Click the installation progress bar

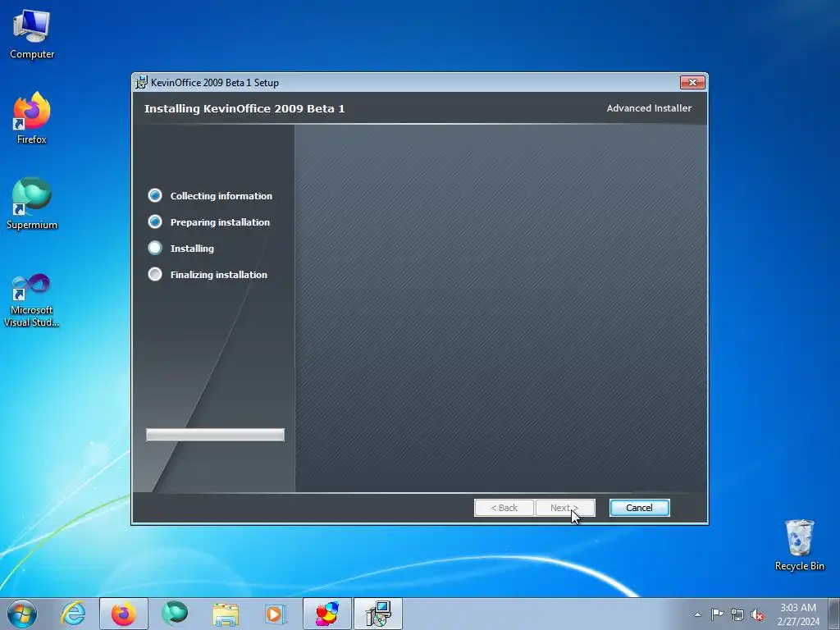pyautogui.click(x=216, y=435)
